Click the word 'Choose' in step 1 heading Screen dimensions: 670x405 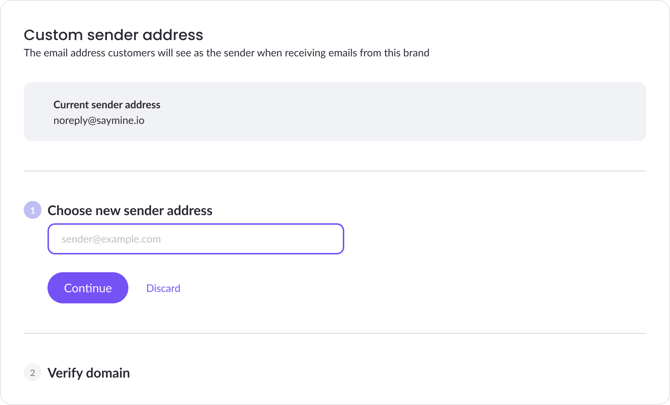70,210
